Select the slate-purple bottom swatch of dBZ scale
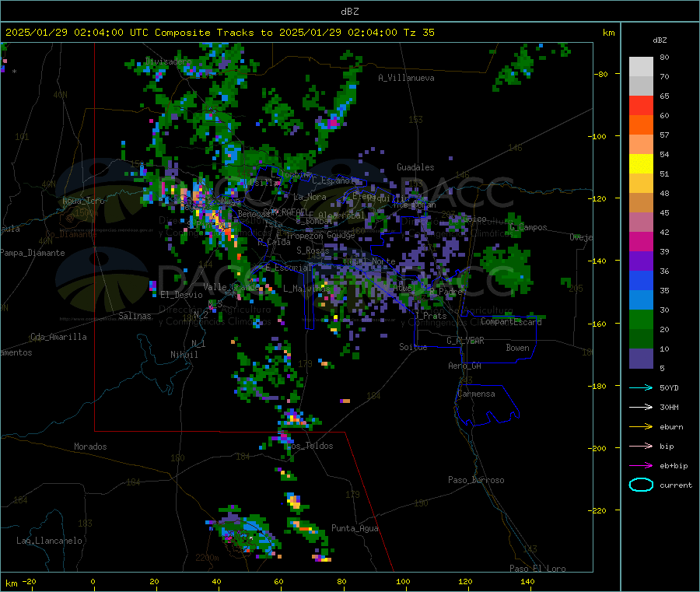 click(x=641, y=359)
